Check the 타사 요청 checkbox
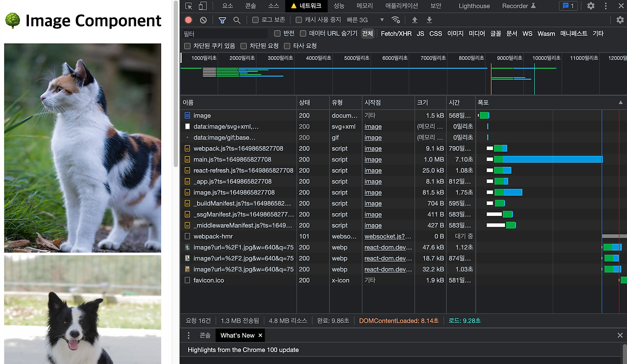This screenshot has height=364, width=627. pos(287,46)
